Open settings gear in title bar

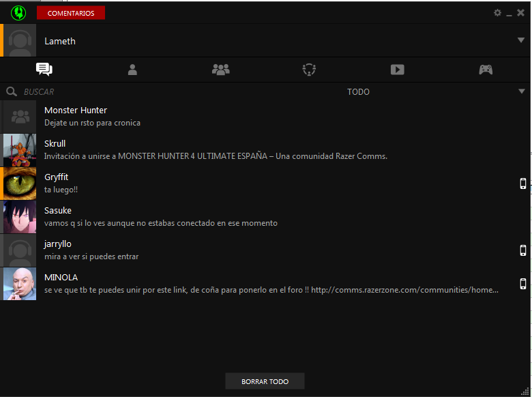pos(497,12)
